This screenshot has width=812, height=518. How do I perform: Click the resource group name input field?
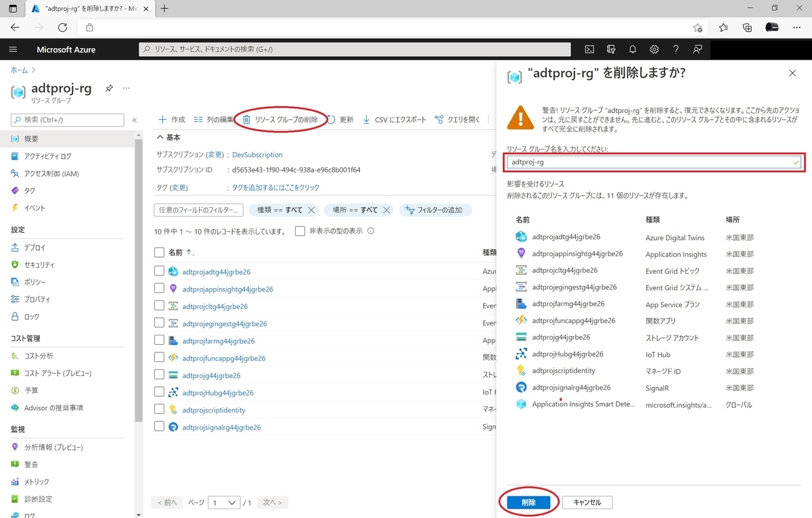654,162
